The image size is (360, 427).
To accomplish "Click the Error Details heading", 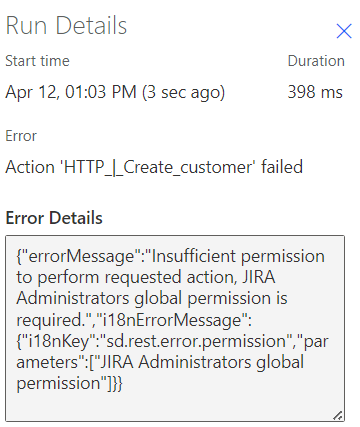I will coord(54,218).
